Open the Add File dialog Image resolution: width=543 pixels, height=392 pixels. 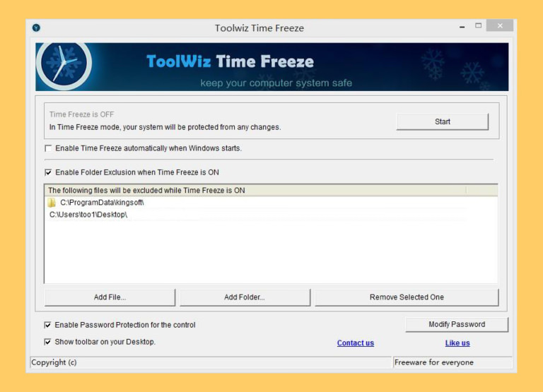110,297
